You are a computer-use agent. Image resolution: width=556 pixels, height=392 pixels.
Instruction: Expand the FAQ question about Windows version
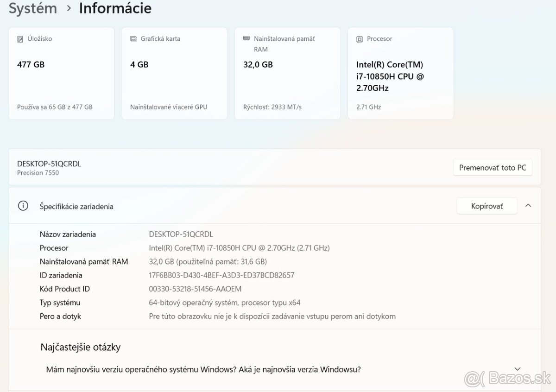point(517,369)
